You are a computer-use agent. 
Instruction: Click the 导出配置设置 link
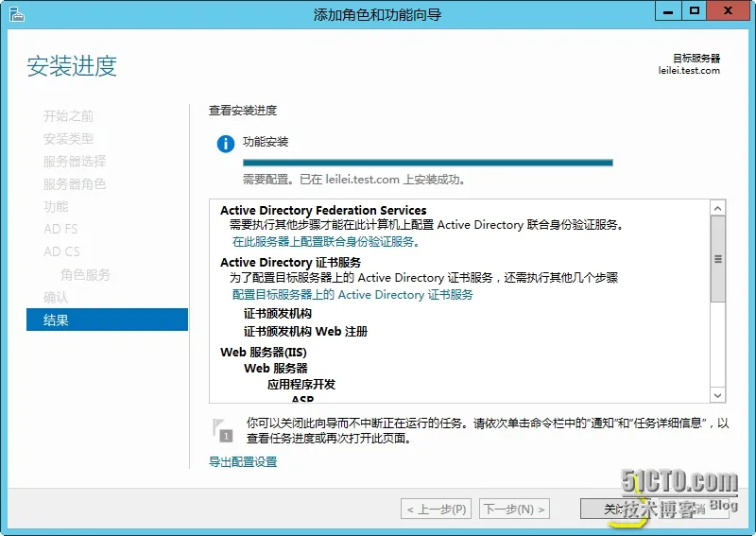click(x=243, y=462)
